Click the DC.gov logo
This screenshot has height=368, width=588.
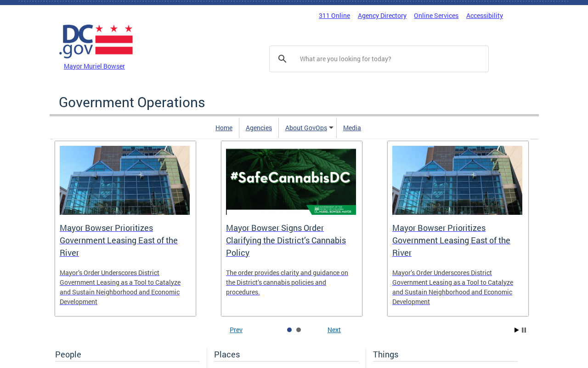(96, 41)
